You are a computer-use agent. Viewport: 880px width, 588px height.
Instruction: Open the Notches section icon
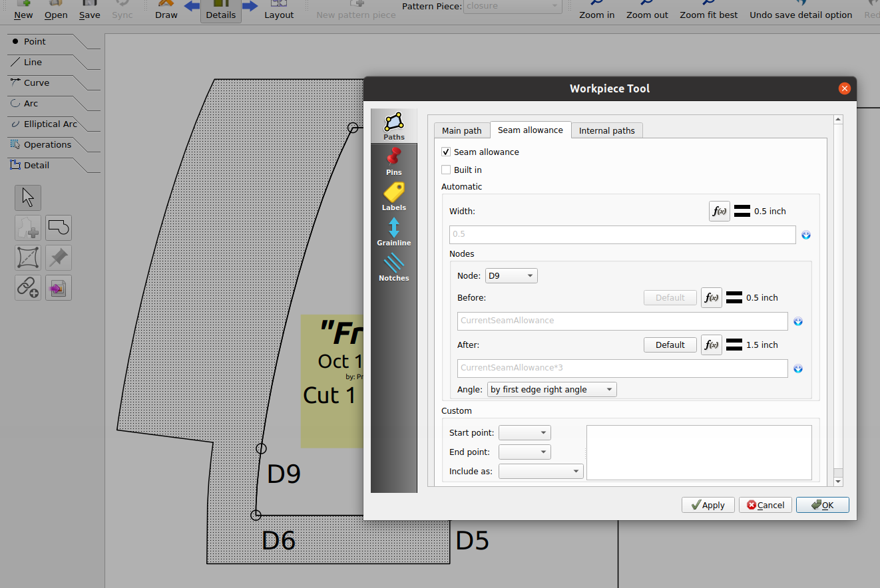click(x=393, y=267)
